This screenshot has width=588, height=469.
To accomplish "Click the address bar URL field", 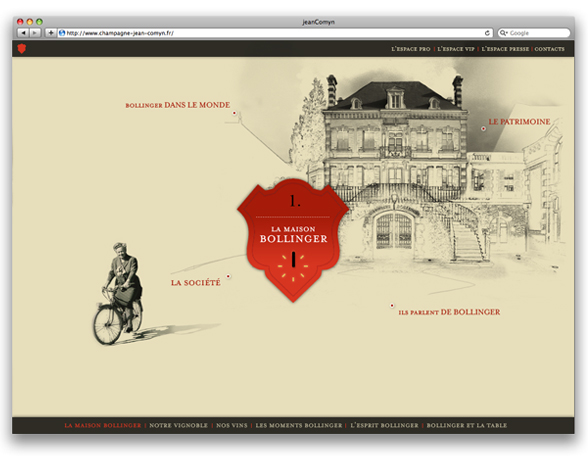I will click(275, 33).
